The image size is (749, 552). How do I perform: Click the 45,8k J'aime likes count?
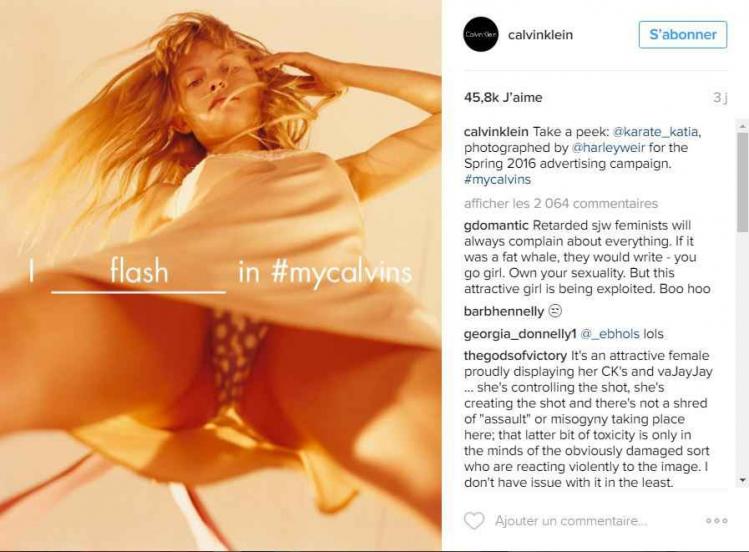pos(503,97)
